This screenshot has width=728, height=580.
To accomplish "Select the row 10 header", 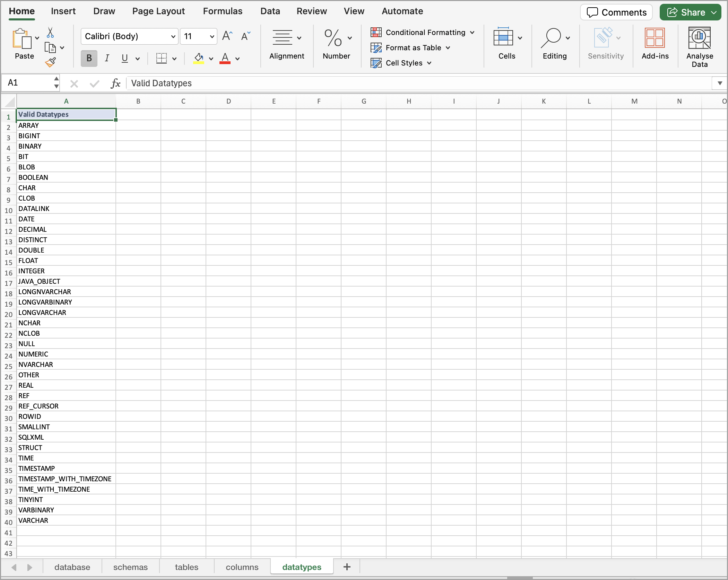I will click(x=9, y=210).
